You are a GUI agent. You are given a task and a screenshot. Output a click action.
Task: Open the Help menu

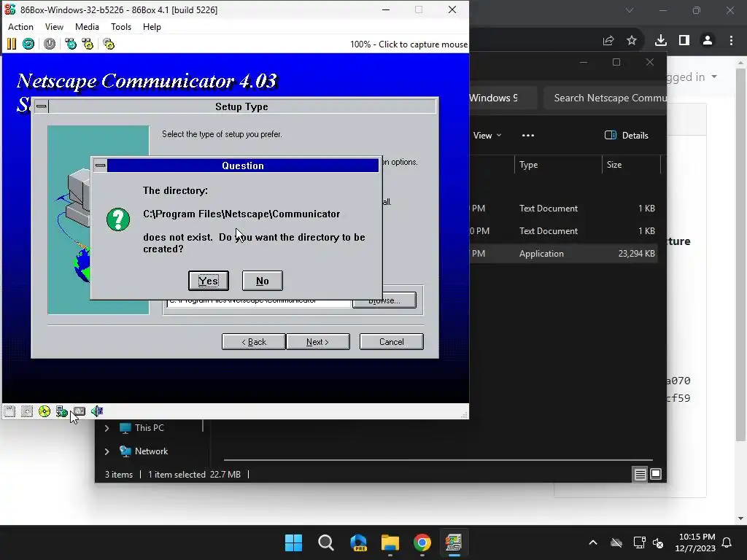click(x=152, y=27)
